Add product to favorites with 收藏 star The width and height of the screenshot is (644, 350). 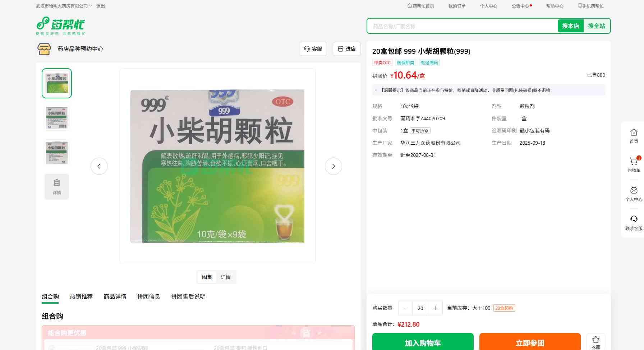click(595, 342)
